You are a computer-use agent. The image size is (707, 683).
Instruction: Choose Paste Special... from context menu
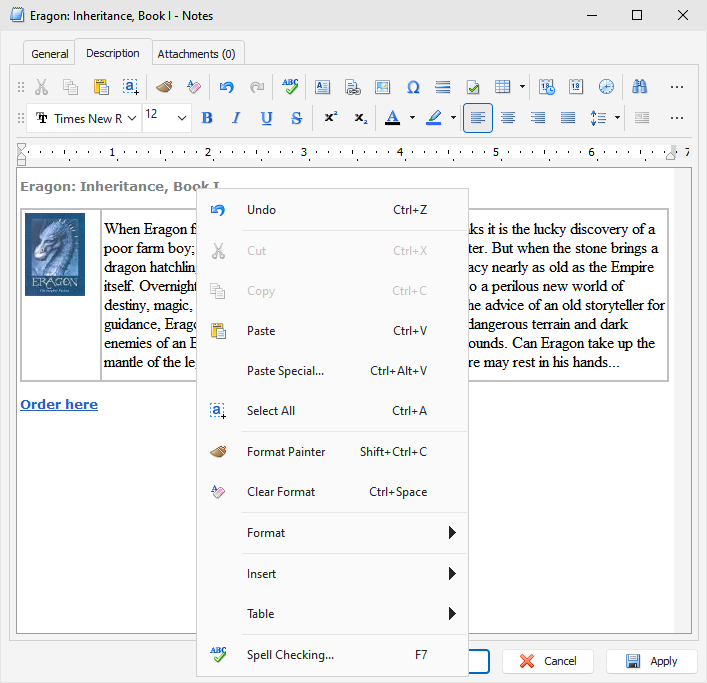click(x=332, y=371)
